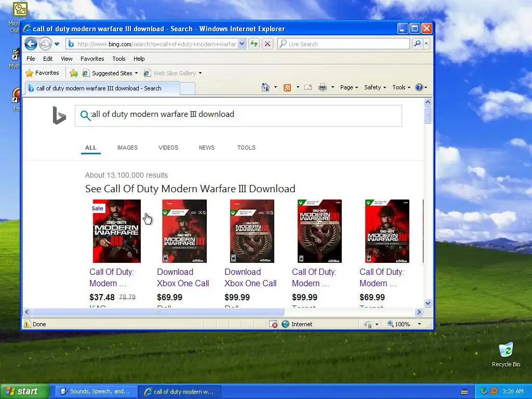Click the status bar warning icon

(27, 324)
